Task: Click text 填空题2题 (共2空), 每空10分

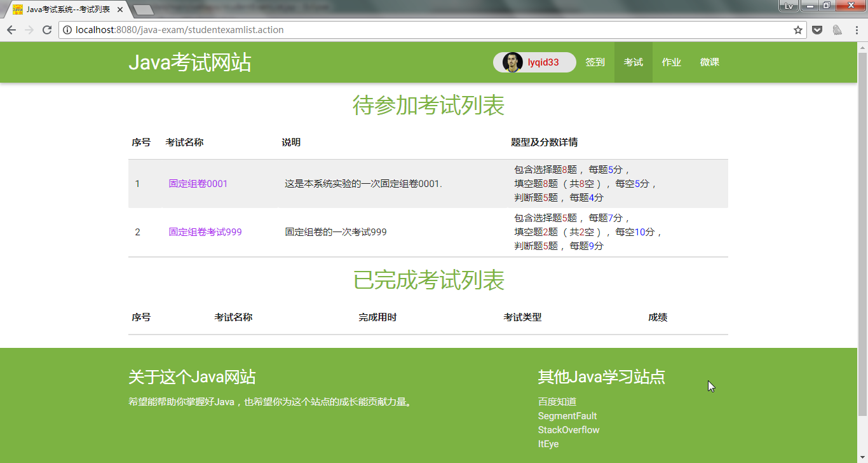Action: [588, 232]
